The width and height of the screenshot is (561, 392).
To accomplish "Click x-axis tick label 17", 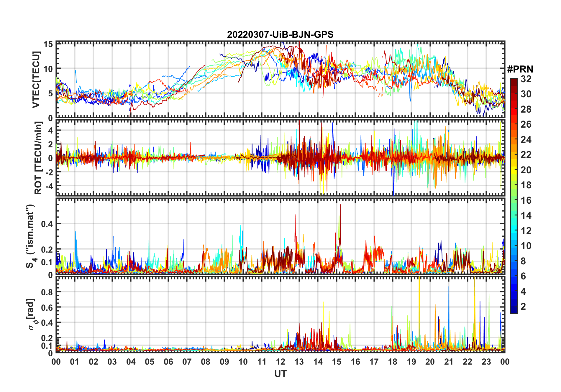I will pos(374,362).
